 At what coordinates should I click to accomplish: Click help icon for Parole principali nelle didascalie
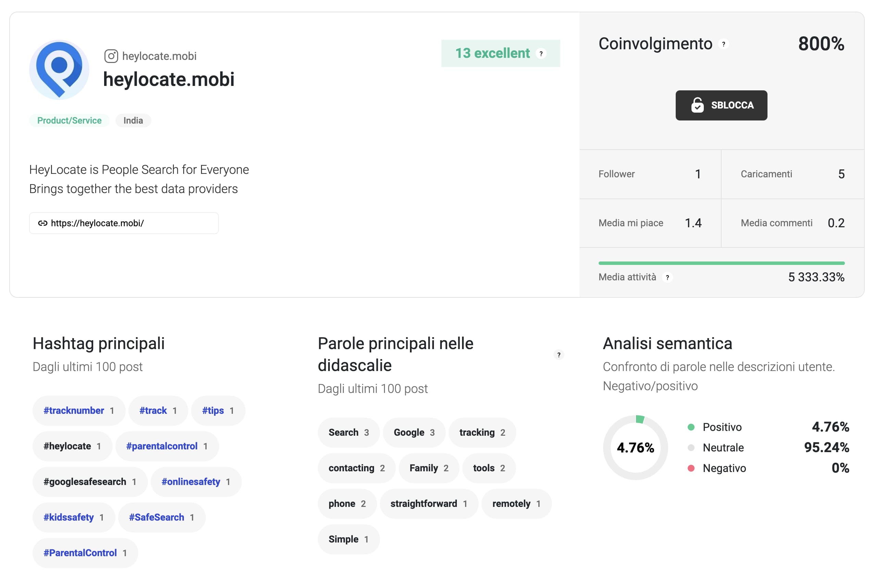(x=558, y=355)
